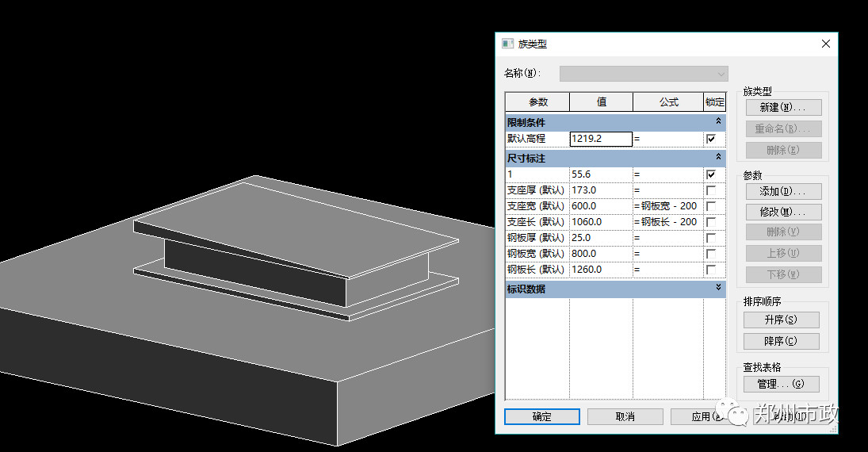Click the 上移 button
The width and height of the screenshot is (868, 452).
(783, 253)
